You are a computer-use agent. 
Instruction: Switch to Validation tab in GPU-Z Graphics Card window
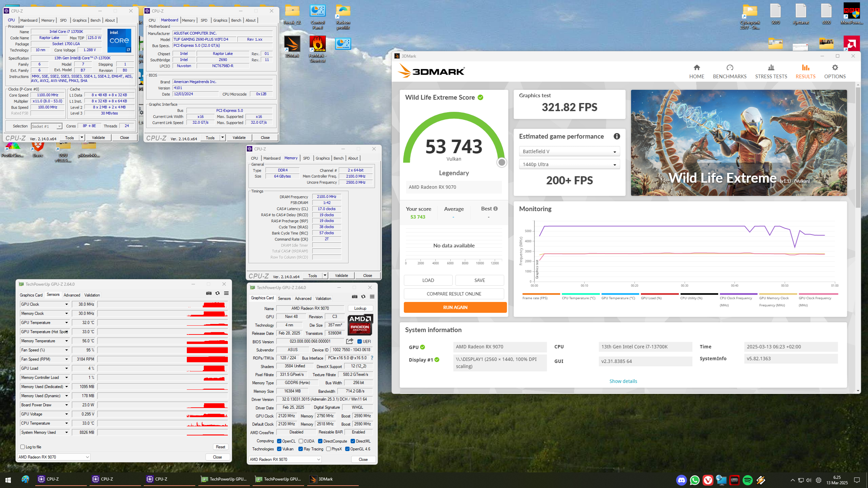tap(323, 298)
